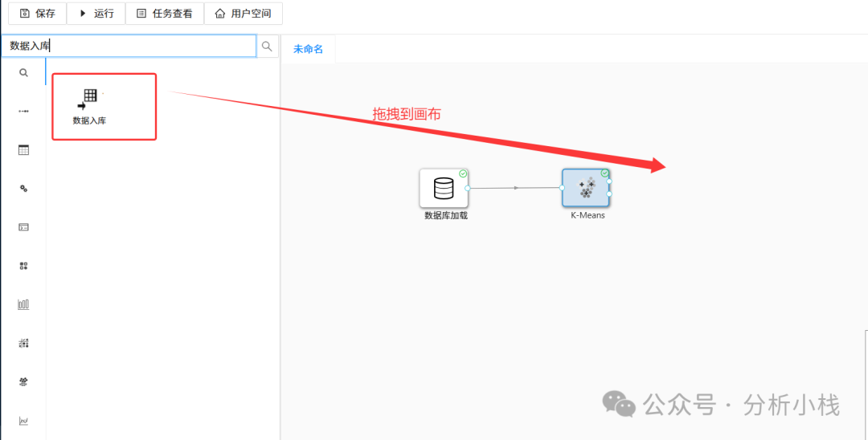
Task: Select the K-Means node on canvas
Action: click(x=586, y=188)
